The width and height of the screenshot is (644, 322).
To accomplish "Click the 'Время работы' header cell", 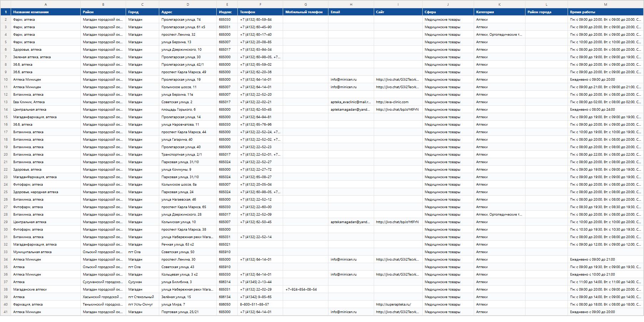I will pyautogui.click(x=605, y=12).
